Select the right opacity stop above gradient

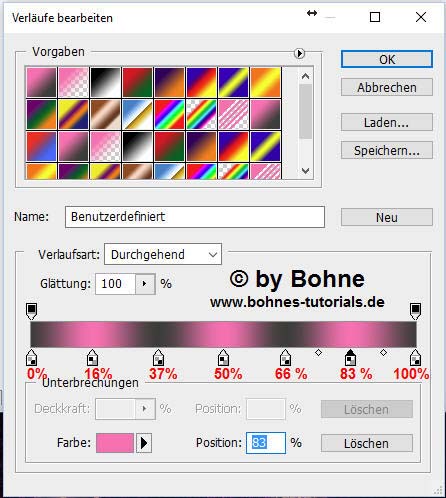click(415, 311)
